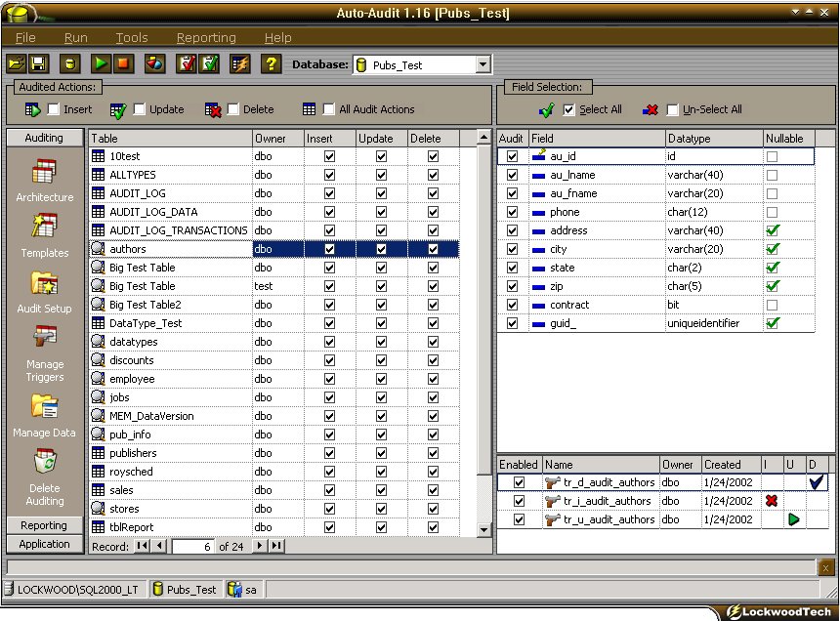
Task: Click the red X on tr_i_audit_authors row
Action: coord(772,501)
